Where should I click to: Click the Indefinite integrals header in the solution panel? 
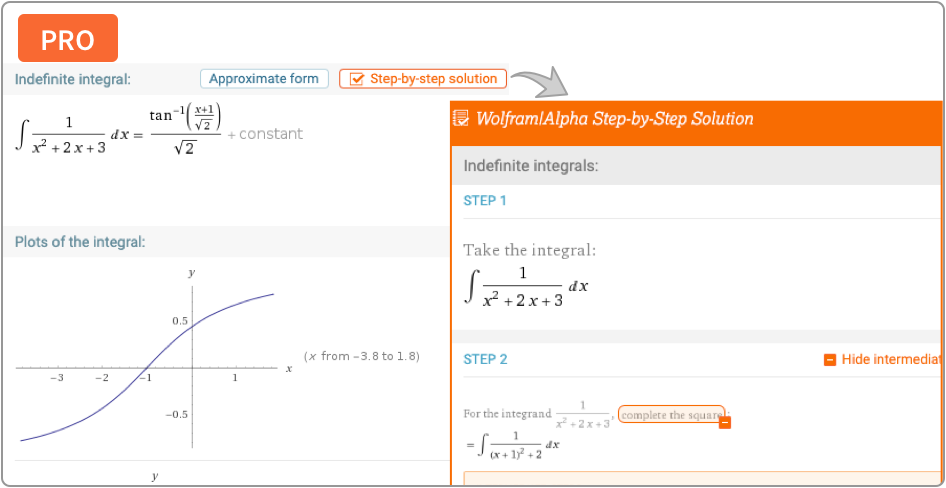tap(530, 166)
